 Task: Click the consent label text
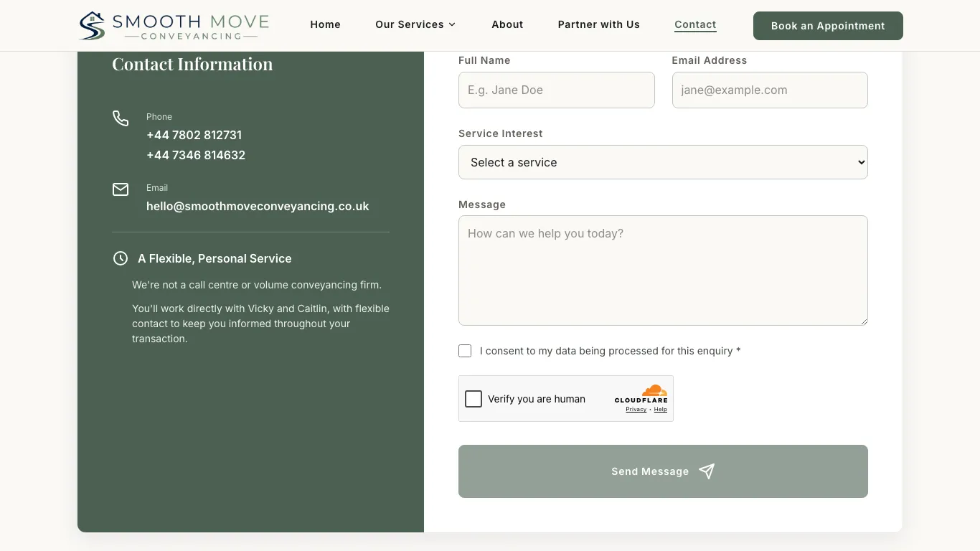point(610,351)
